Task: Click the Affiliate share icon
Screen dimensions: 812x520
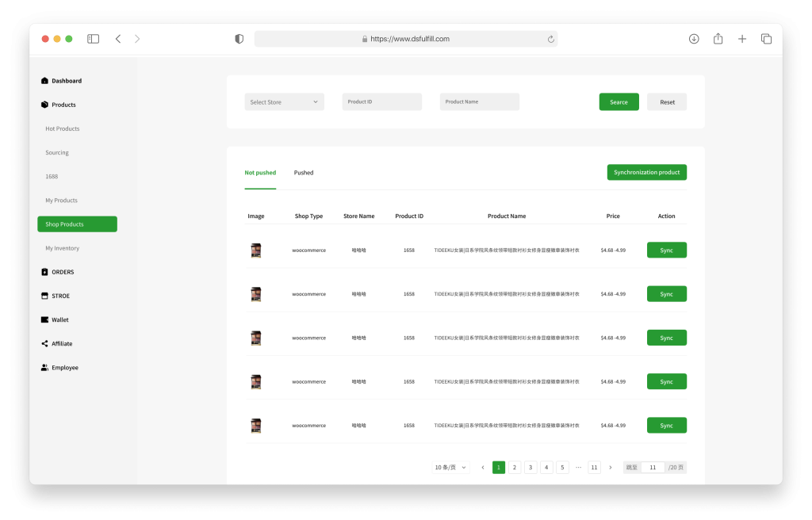Action: (x=44, y=343)
